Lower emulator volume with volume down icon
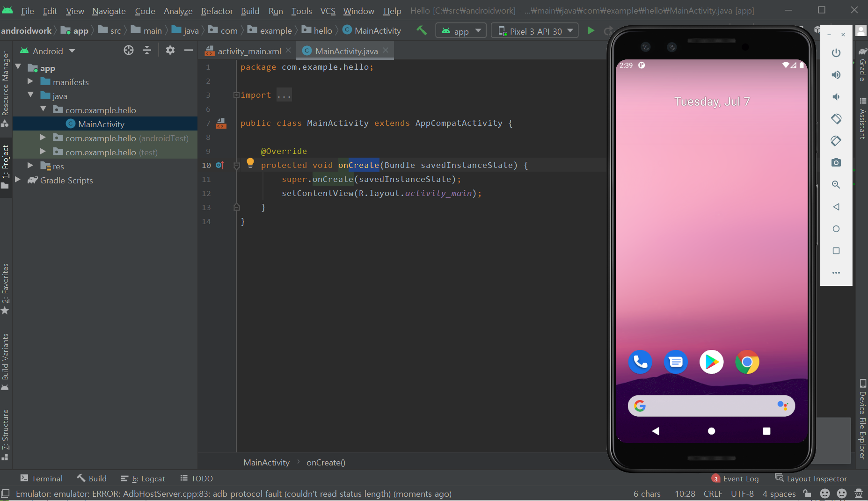Image resolution: width=868 pixels, height=501 pixels. (x=836, y=97)
